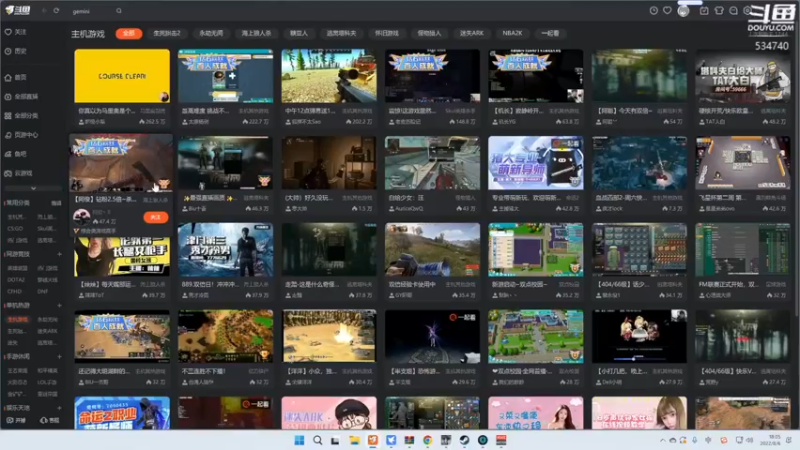800x450 pixels.
Task: Expand 网游竞技 section with plus
Action: pos(59,254)
